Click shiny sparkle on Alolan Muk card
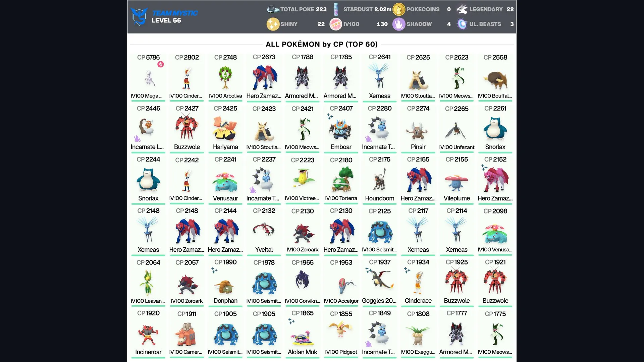Screen dimensions: 644x362 [291, 321]
